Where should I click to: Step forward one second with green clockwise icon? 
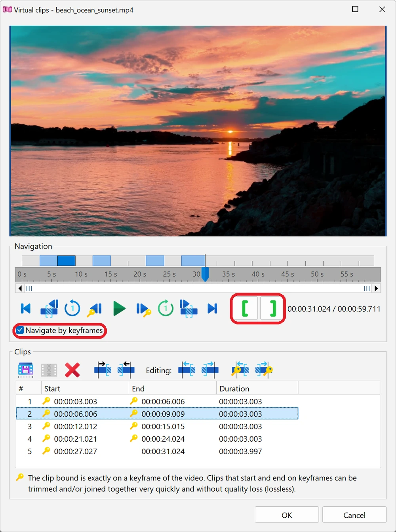tap(166, 308)
